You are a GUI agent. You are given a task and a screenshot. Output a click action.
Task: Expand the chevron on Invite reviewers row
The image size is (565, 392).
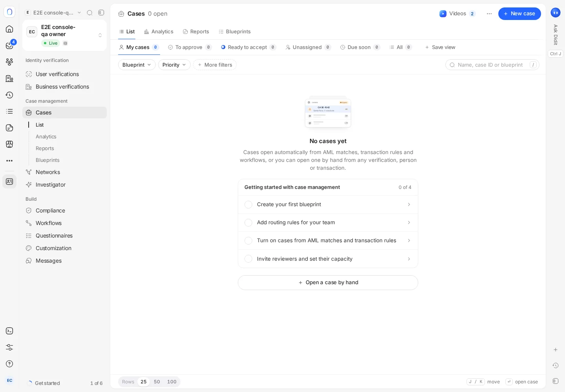[x=409, y=259]
